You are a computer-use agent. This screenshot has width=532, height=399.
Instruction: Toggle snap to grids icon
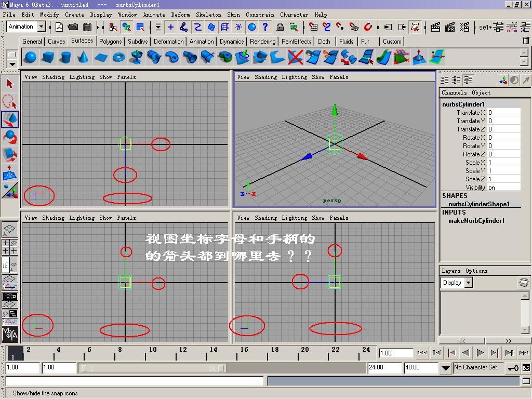(x=313, y=27)
